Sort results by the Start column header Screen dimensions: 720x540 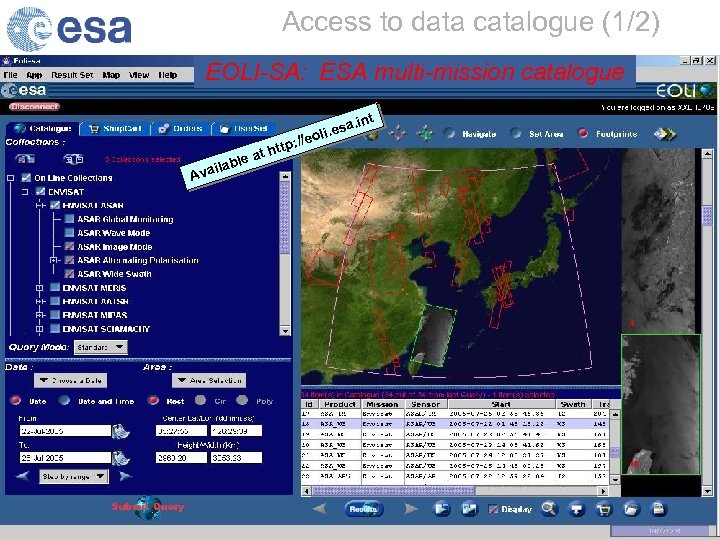(x=501, y=404)
